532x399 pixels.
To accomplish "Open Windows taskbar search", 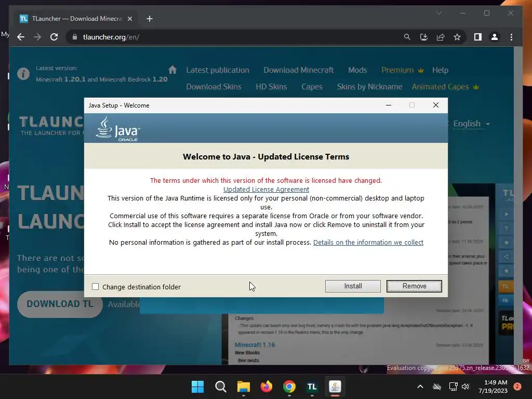I will pos(220,387).
